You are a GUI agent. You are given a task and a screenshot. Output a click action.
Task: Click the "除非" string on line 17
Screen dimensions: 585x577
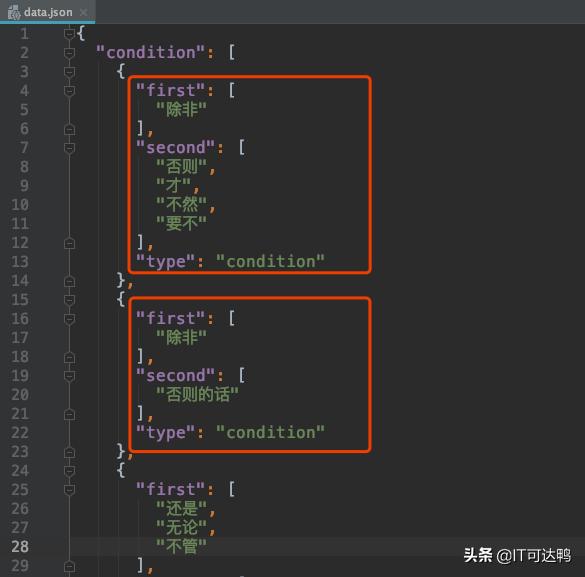pyautogui.click(x=181, y=338)
